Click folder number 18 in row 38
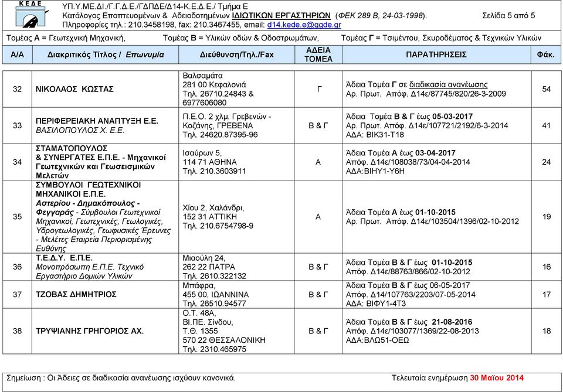563x392 pixels. pos(547,331)
